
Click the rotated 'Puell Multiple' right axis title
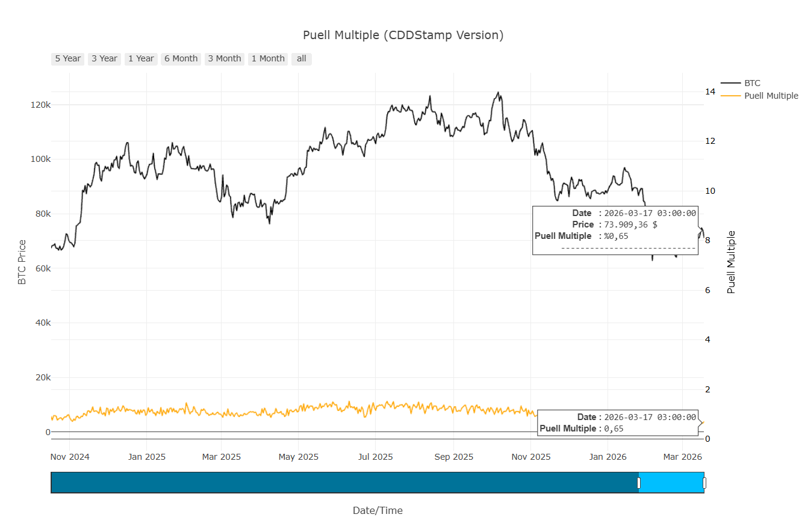(731, 262)
